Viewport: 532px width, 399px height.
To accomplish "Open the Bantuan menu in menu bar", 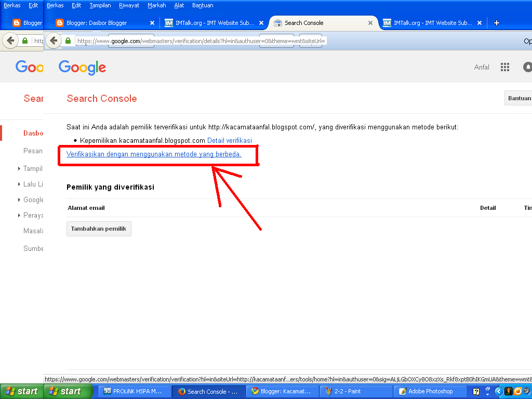I will tap(203, 5).
